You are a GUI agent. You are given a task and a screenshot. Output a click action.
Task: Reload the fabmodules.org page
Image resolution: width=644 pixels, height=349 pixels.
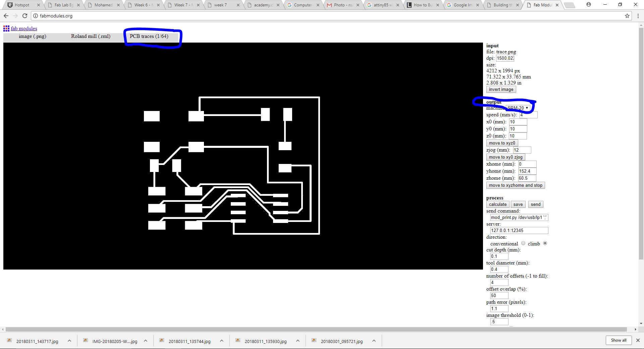(x=25, y=16)
